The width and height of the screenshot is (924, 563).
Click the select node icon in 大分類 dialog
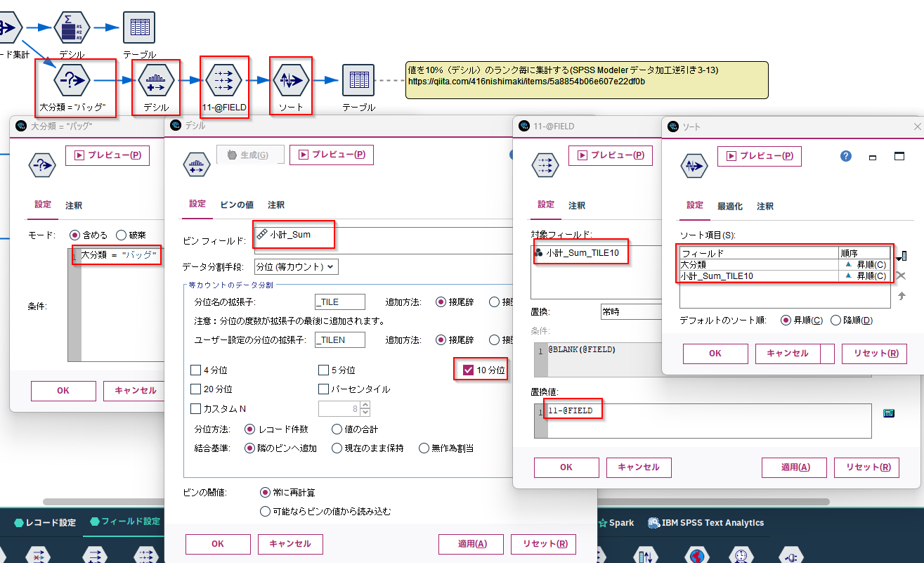pos(42,165)
